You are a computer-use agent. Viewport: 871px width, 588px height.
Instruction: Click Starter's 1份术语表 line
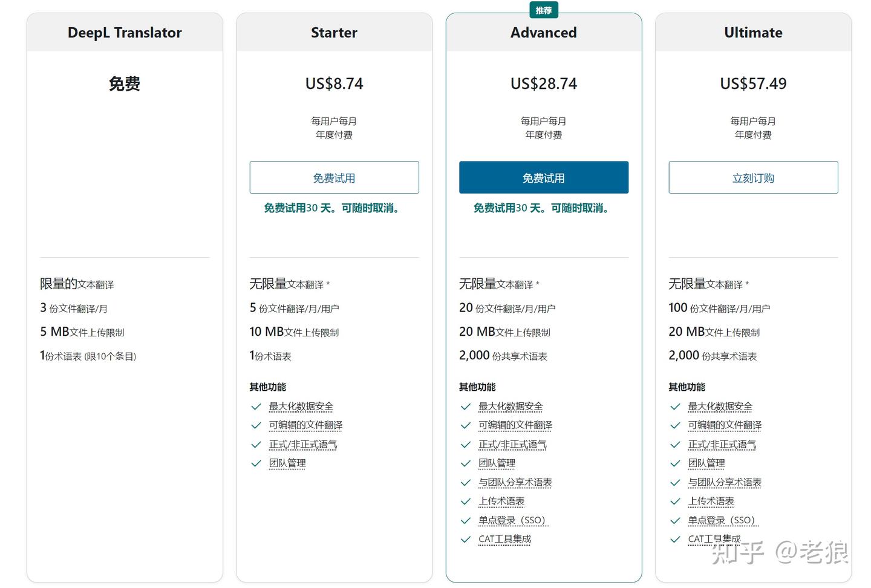(x=270, y=356)
